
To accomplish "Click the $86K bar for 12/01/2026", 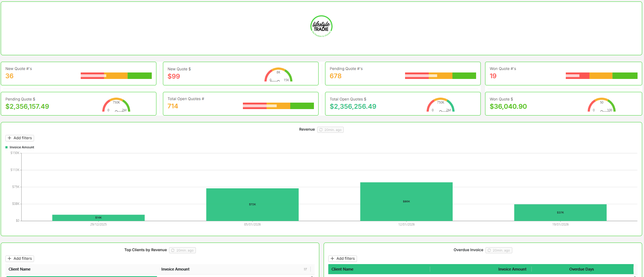I will (x=406, y=202).
